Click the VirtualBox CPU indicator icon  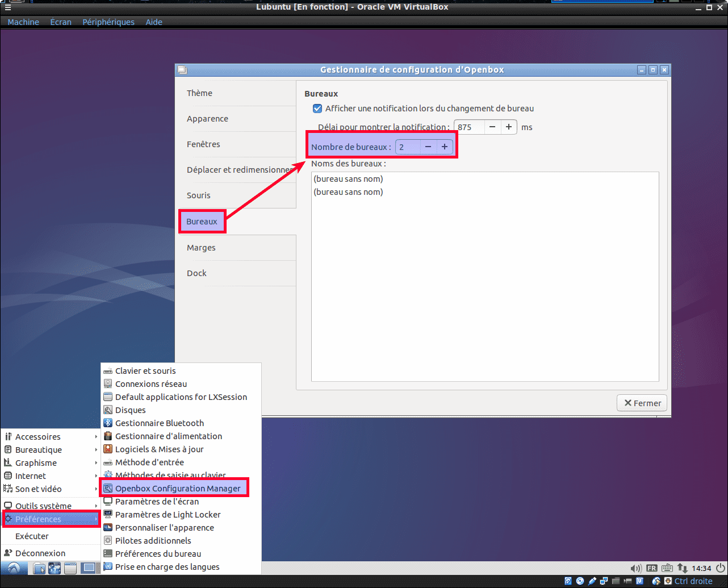[640, 581]
